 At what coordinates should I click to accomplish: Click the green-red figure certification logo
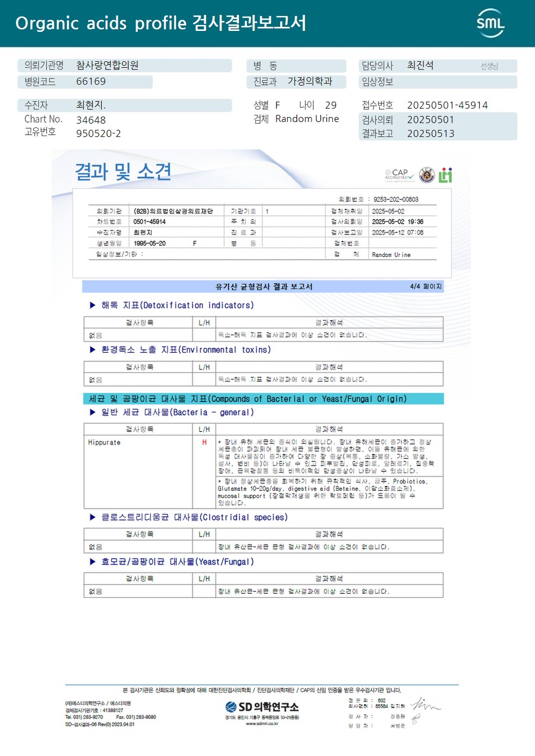[x=446, y=175]
